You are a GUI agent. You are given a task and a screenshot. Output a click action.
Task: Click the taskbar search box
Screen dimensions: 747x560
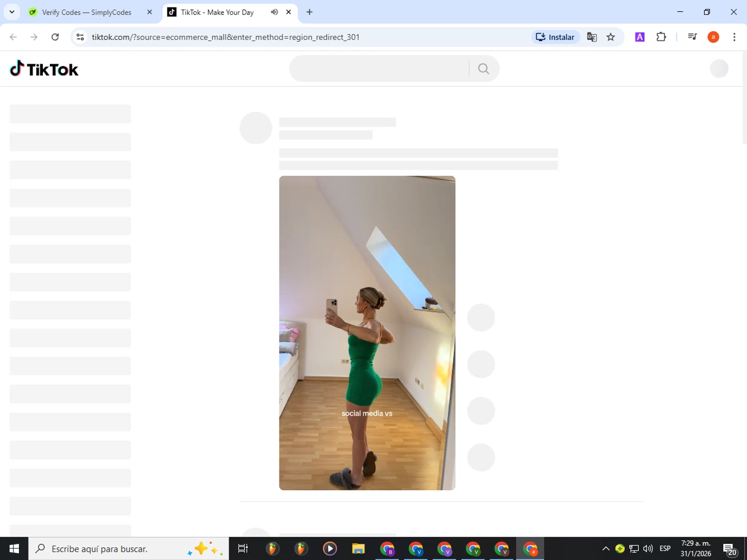[x=128, y=549]
